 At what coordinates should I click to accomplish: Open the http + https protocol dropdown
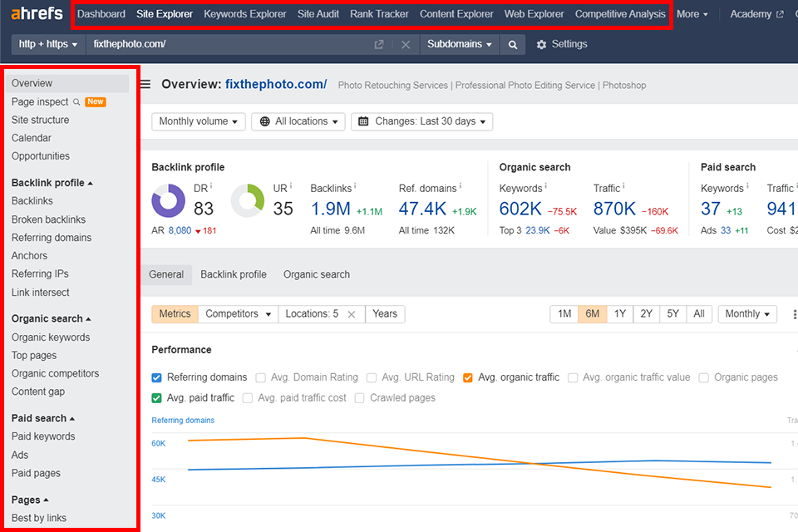click(x=48, y=45)
